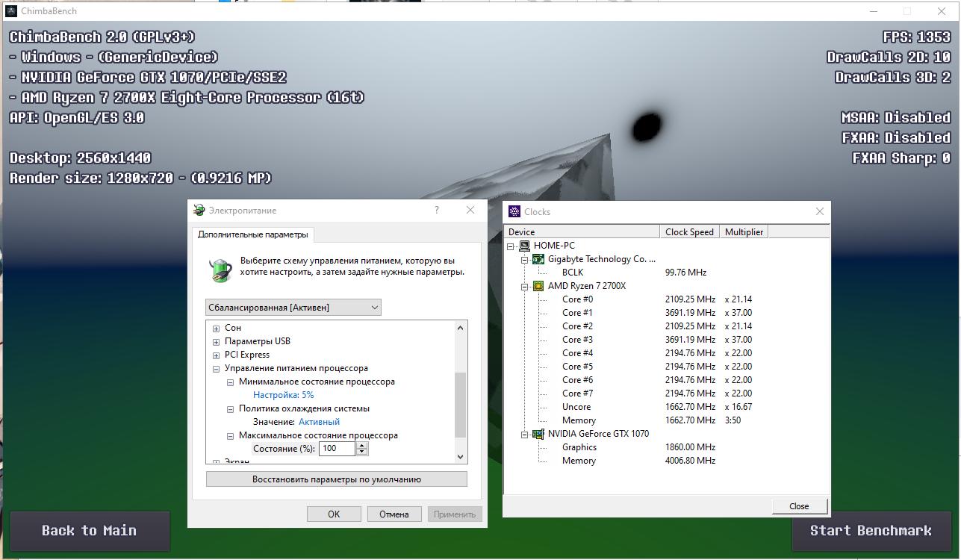Click the AMD Ryzen 7 2700X processor icon
The width and height of the screenshot is (961, 560).
[538, 286]
